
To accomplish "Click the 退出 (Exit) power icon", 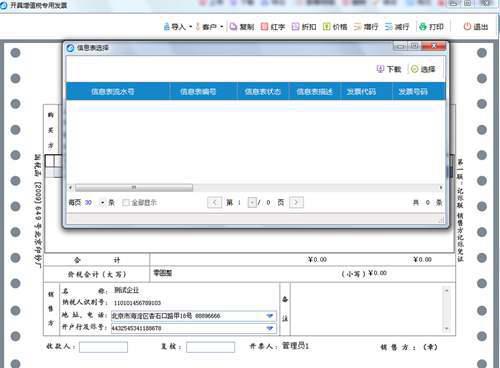I will pos(467,26).
